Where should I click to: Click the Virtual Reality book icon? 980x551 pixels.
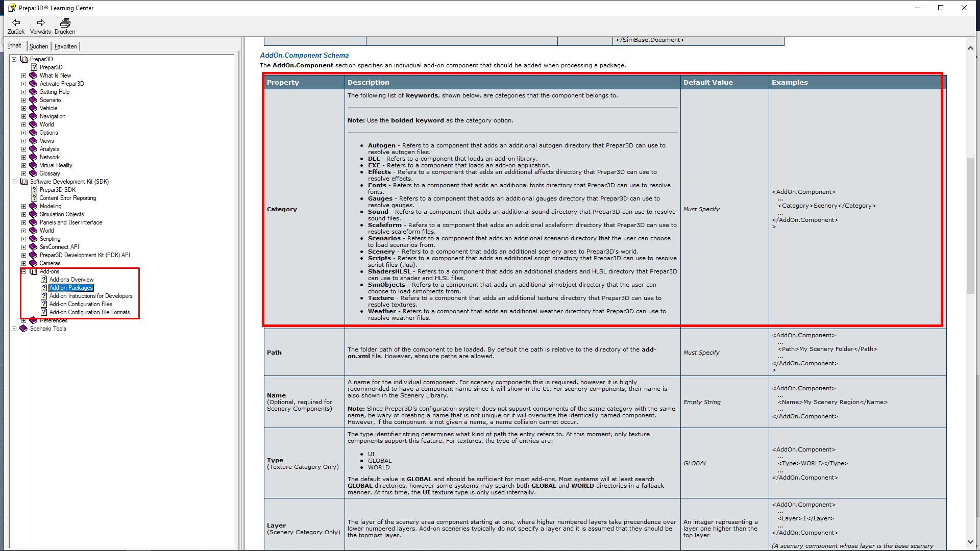33,165
